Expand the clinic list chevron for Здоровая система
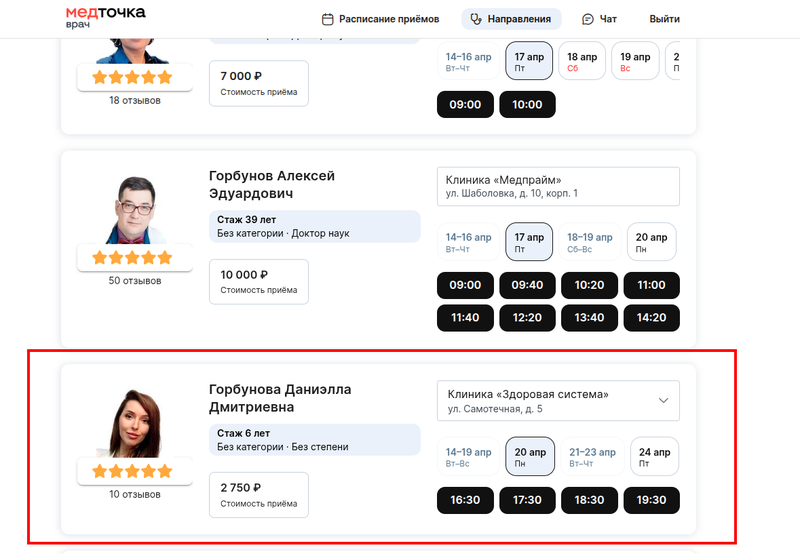 click(663, 400)
